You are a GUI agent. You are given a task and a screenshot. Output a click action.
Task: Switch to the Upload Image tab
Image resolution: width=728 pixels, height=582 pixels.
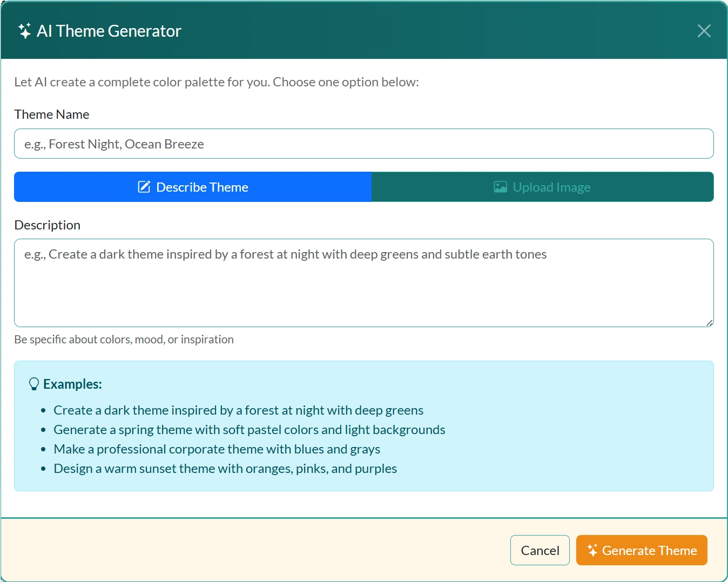(x=543, y=186)
